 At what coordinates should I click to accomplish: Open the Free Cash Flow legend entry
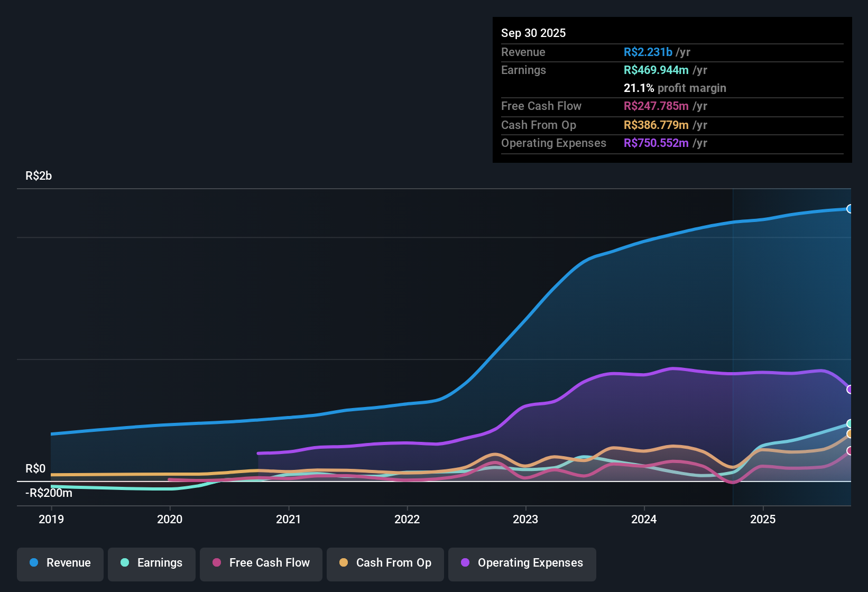coord(261,563)
